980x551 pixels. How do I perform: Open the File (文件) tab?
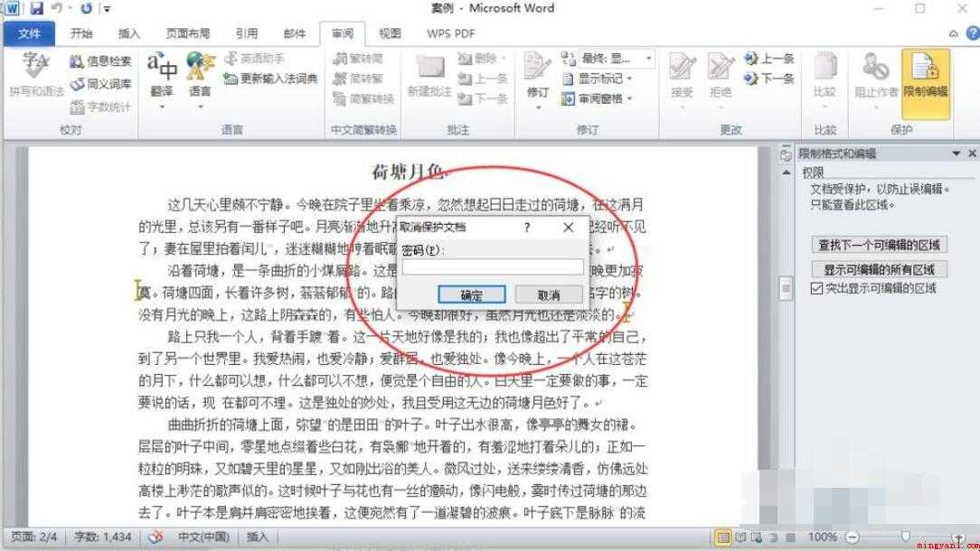pyautogui.click(x=29, y=33)
